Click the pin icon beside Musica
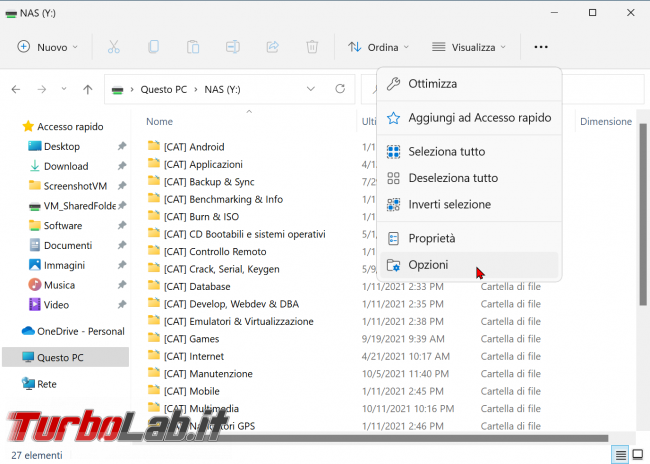 [121, 285]
